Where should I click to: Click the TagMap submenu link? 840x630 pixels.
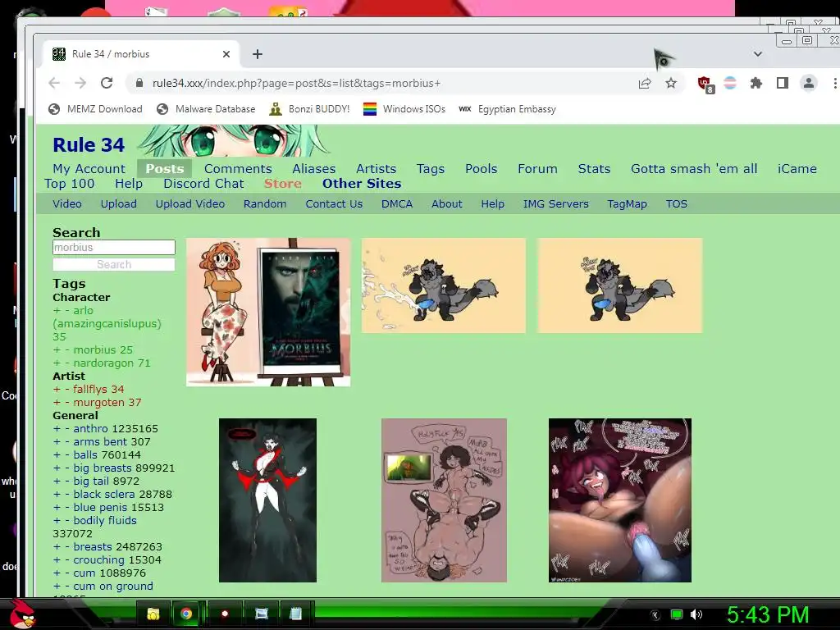pyautogui.click(x=627, y=204)
